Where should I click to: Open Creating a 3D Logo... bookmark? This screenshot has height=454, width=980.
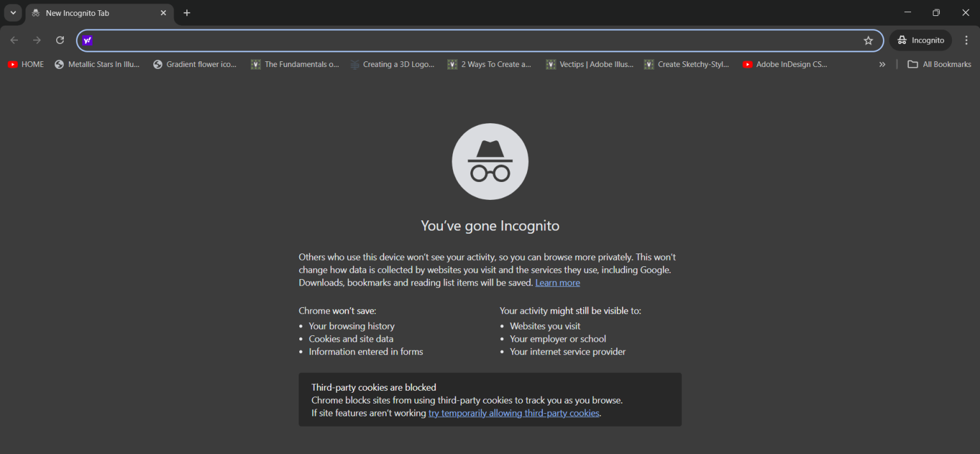coord(392,64)
